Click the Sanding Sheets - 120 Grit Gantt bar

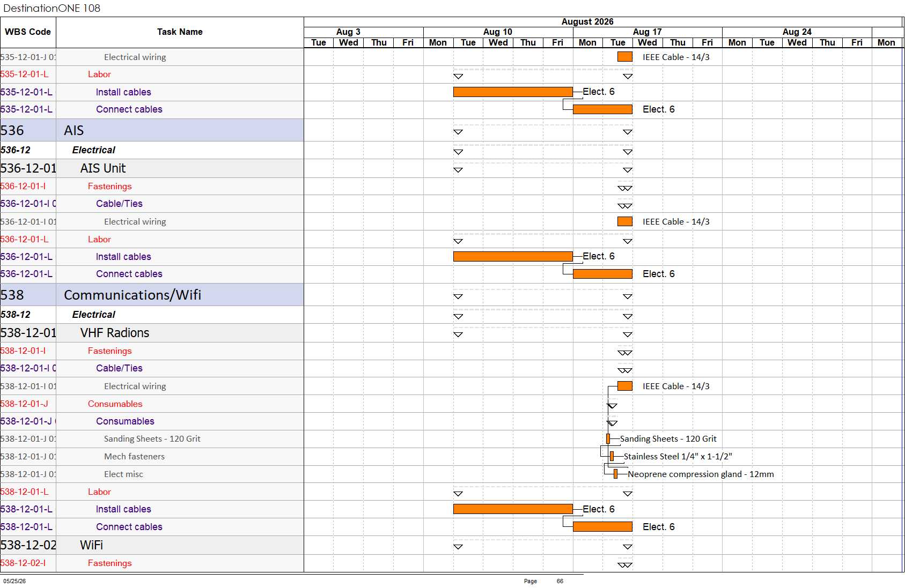608,439
